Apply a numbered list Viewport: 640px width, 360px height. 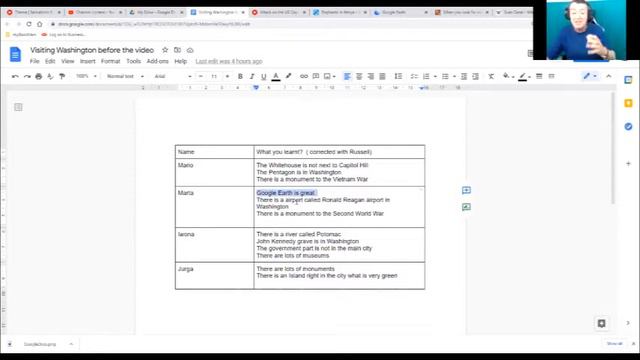pyautogui.click(x=426, y=76)
